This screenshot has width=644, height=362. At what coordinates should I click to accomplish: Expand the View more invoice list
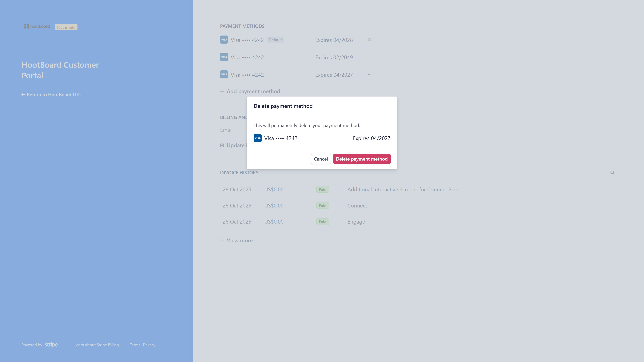(x=236, y=240)
